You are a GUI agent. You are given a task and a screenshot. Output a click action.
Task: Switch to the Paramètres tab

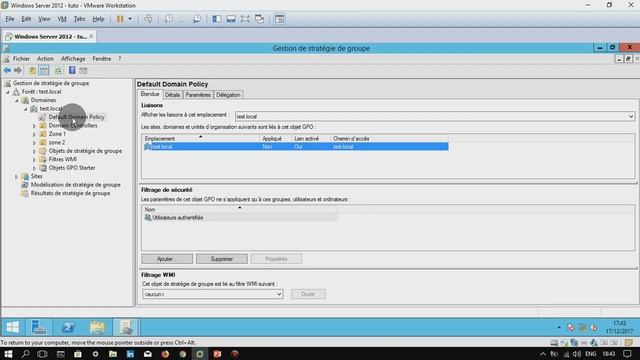198,95
